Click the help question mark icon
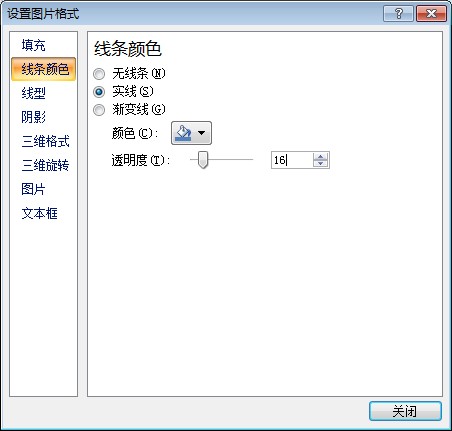The height and width of the screenshot is (431, 452). pos(398,14)
